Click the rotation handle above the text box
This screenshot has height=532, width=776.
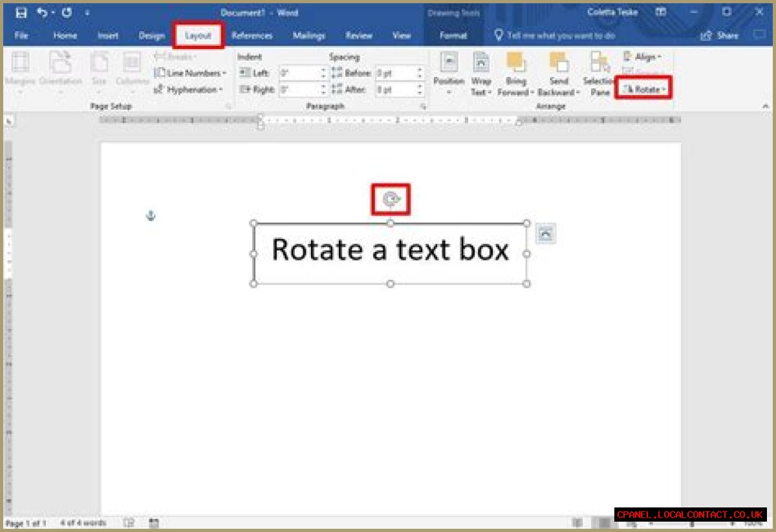coord(390,199)
